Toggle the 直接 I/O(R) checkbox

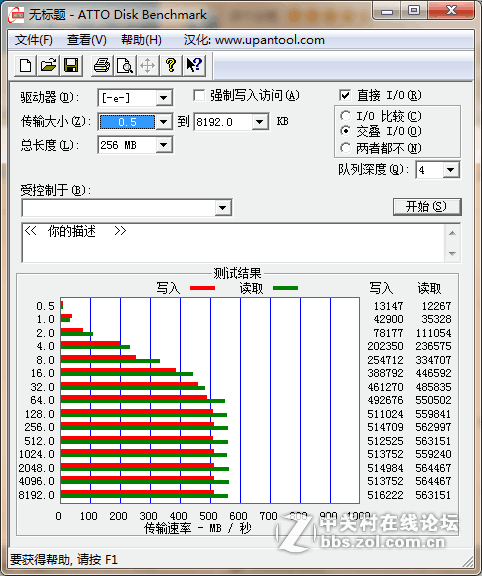click(x=345, y=96)
